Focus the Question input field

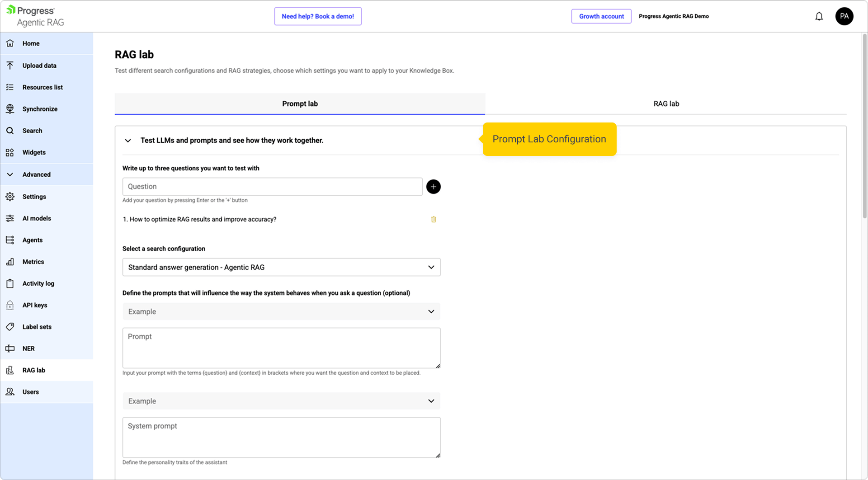pos(272,187)
